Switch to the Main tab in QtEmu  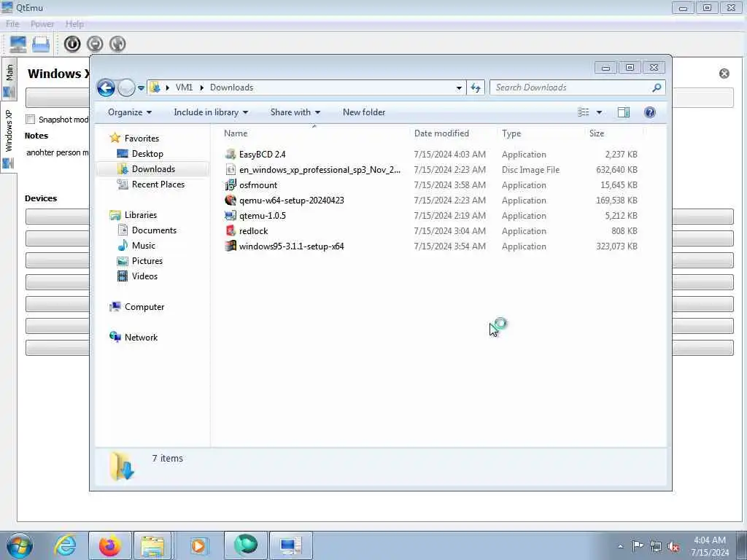[9, 79]
